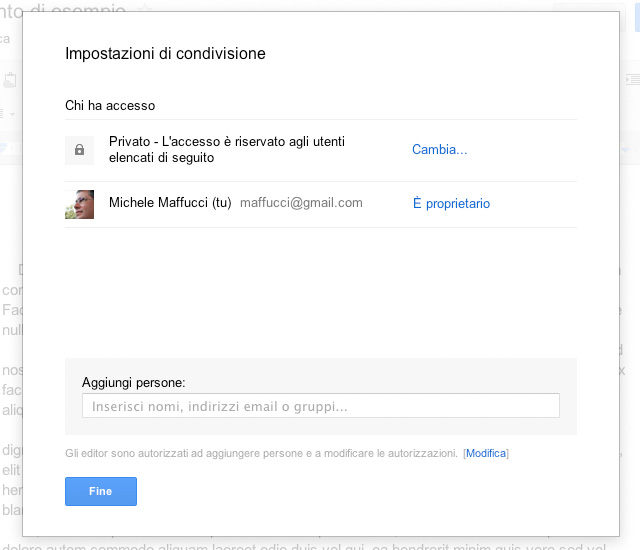
Task: Open the Cambia... access settings link
Action: pos(439,150)
